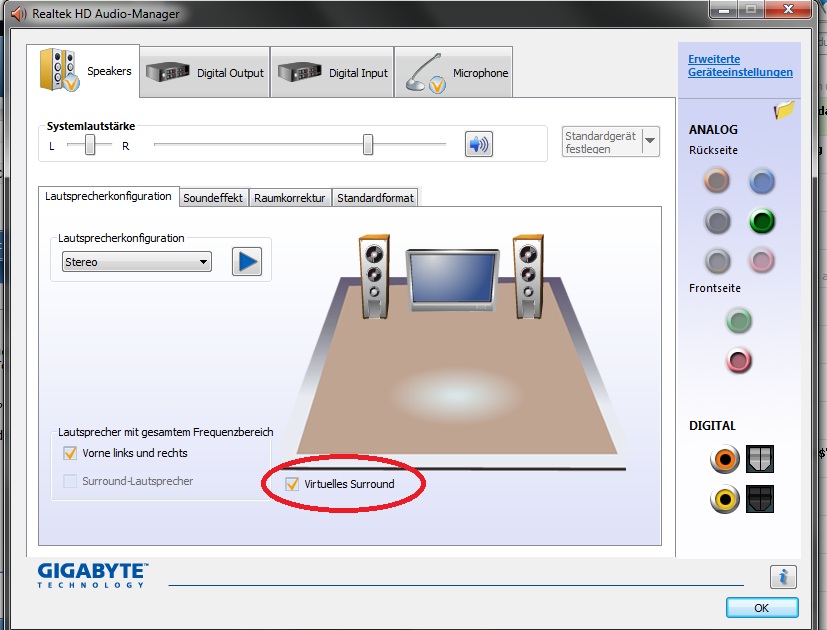Click the L/R balance slider handle
This screenshot has height=630, width=827.
(90, 145)
